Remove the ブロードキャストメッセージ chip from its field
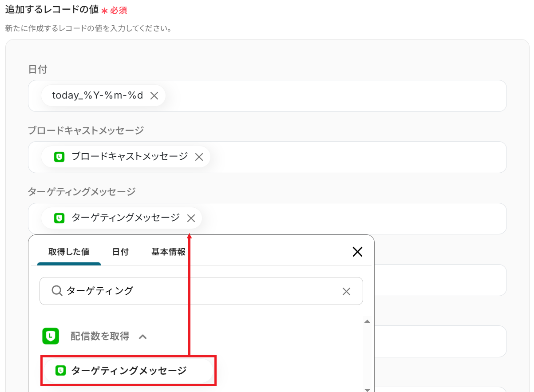 199,157
